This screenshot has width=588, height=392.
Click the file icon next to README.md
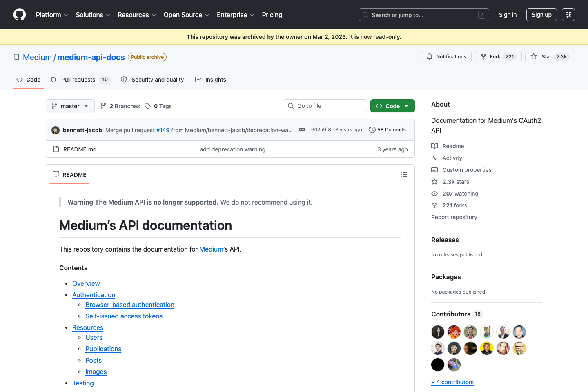coord(56,149)
